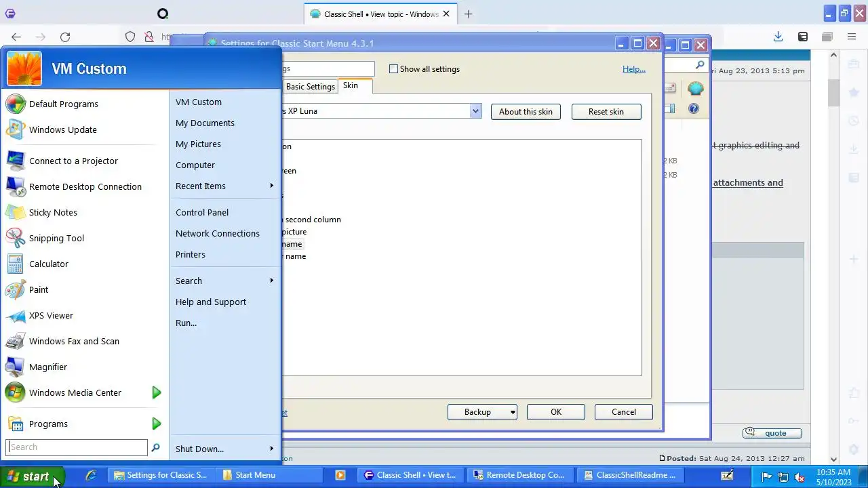Click the settings search input field

(328, 68)
